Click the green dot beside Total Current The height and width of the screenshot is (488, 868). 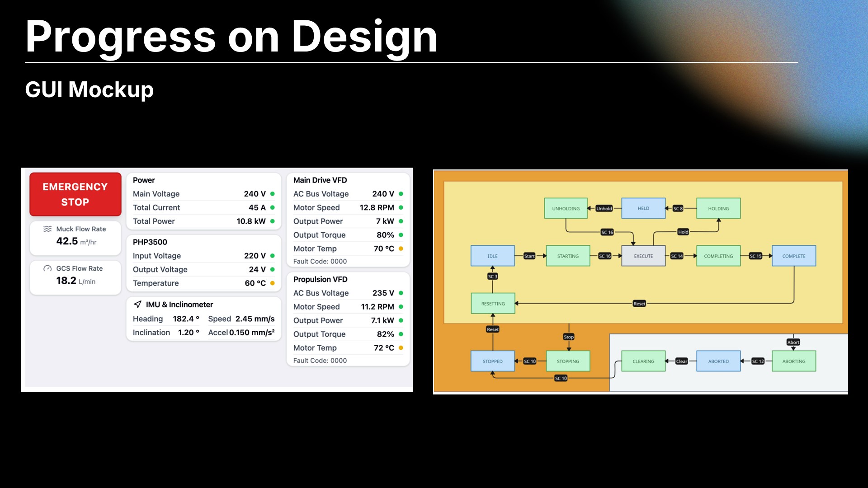point(273,207)
